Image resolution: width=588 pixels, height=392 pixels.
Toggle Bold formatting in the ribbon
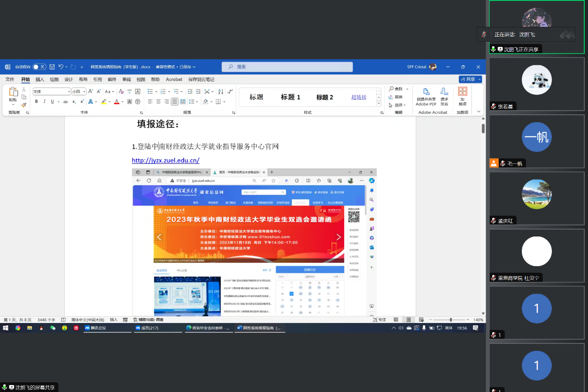(x=37, y=101)
